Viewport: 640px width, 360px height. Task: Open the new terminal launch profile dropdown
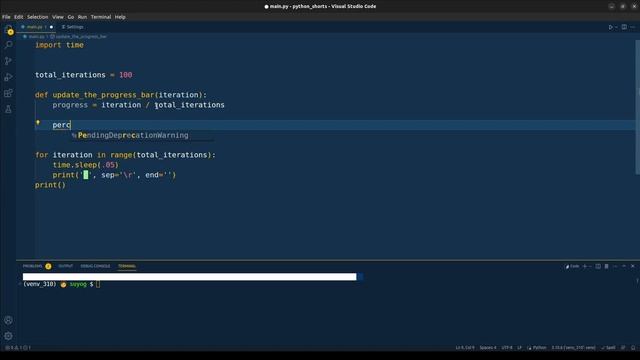590,266
